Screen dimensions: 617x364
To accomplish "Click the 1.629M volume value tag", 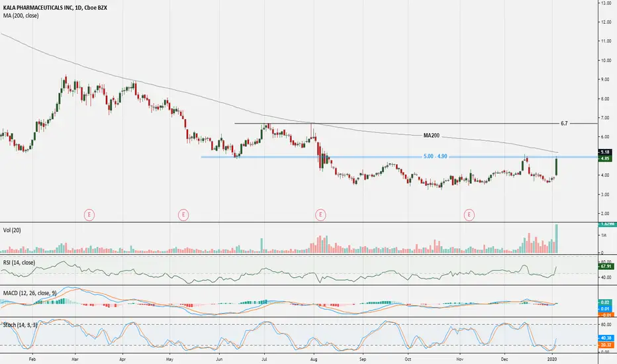I will click(x=607, y=224).
